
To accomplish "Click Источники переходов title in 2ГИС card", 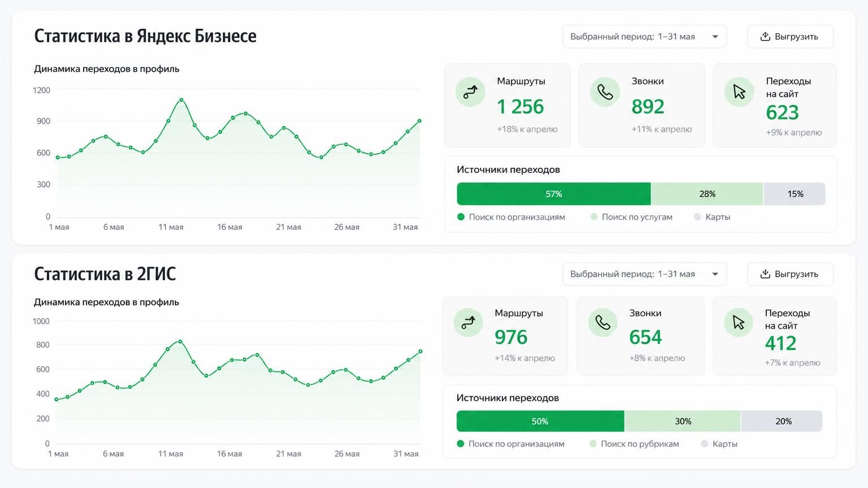I will (x=507, y=398).
